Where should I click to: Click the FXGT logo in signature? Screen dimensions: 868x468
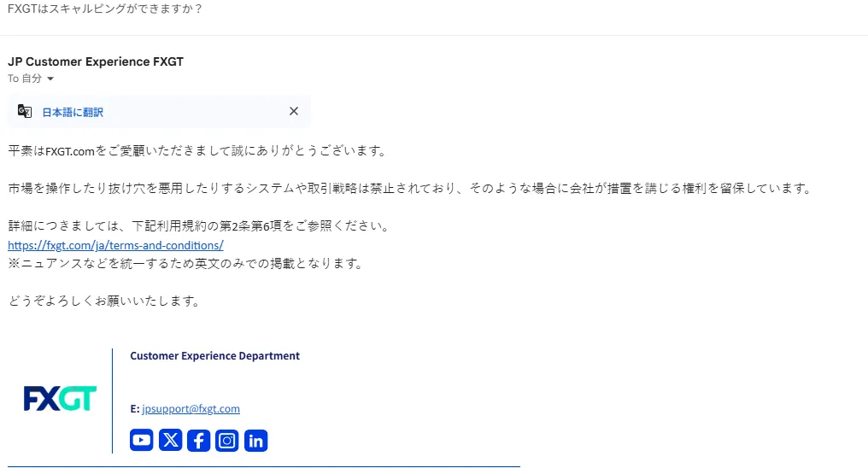60,398
